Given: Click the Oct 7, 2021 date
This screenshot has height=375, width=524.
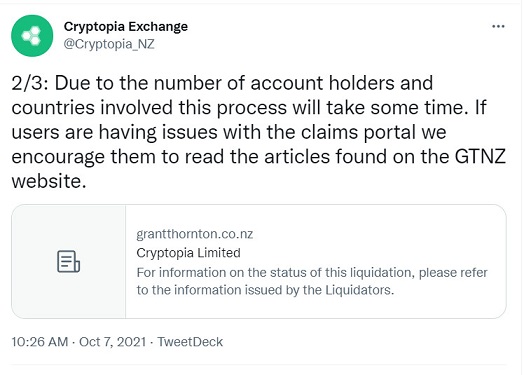Looking at the screenshot, I should click(113, 342).
